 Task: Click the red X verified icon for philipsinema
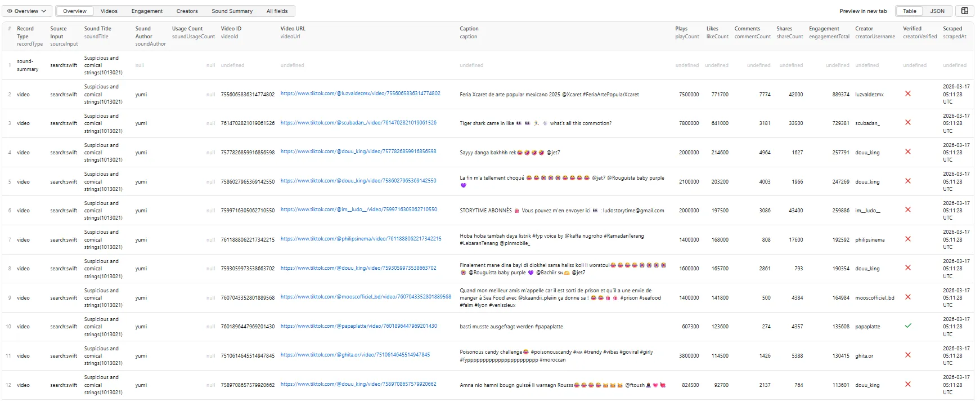click(907, 239)
